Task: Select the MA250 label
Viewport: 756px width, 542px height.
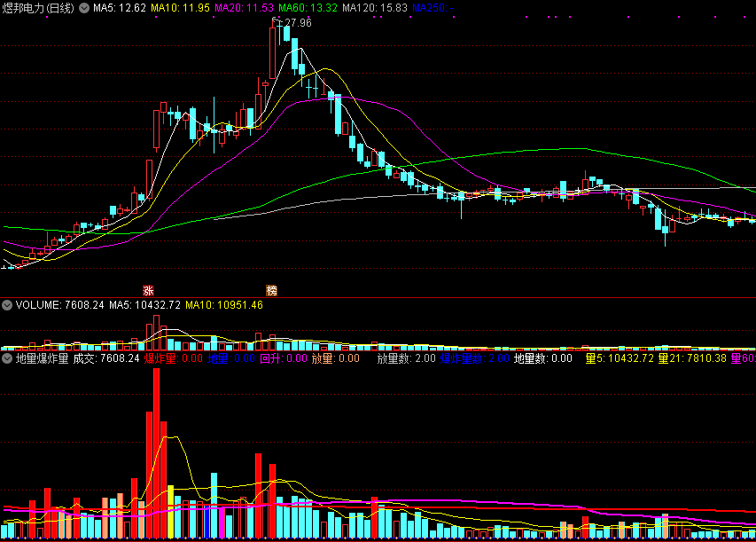Action: tap(433, 8)
